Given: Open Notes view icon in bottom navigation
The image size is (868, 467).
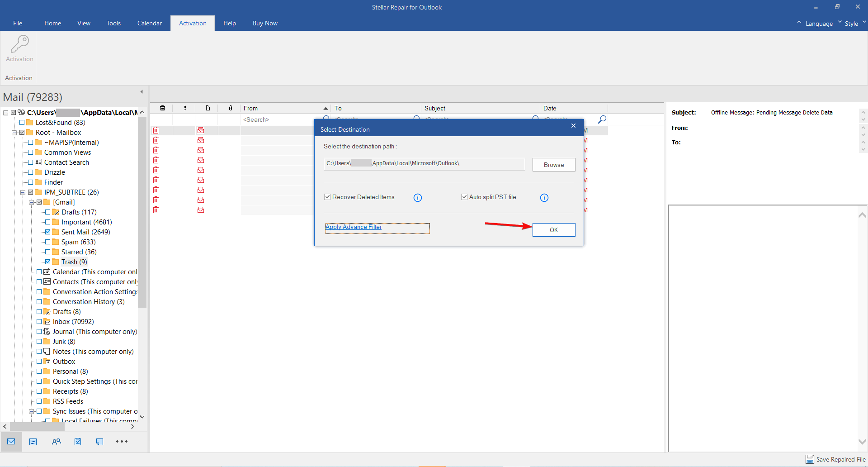Looking at the screenshot, I should 99,442.
